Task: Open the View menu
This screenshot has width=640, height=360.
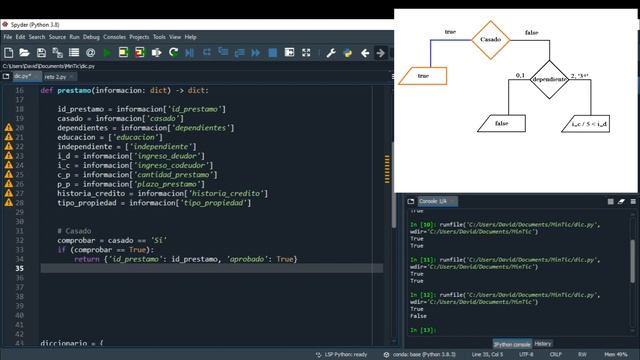Action: coord(175,37)
